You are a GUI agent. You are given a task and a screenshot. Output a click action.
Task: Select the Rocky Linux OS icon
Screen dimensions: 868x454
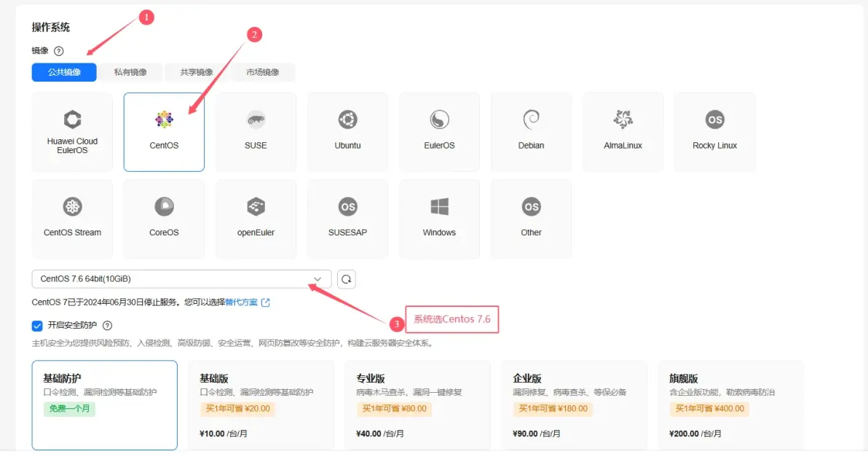[714, 119]
